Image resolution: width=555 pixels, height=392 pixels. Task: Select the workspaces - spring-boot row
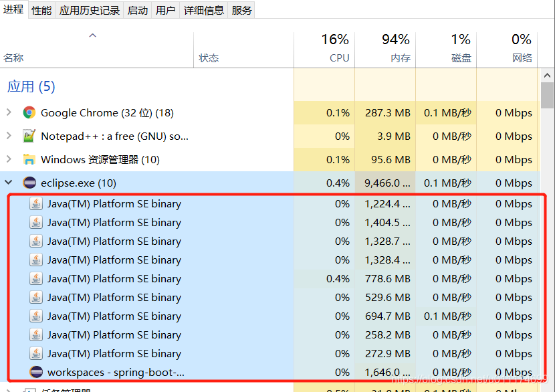(x=270, y=372)
